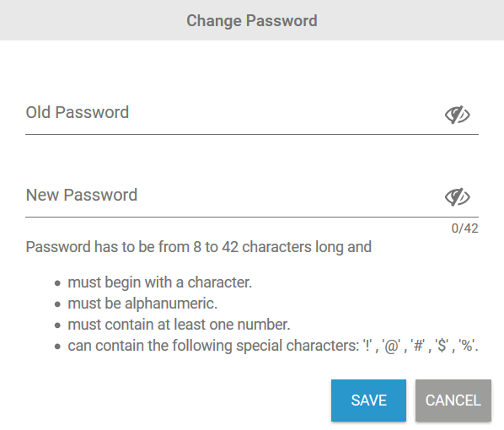Click the '%' symbol in special characters list

point(466,346)
